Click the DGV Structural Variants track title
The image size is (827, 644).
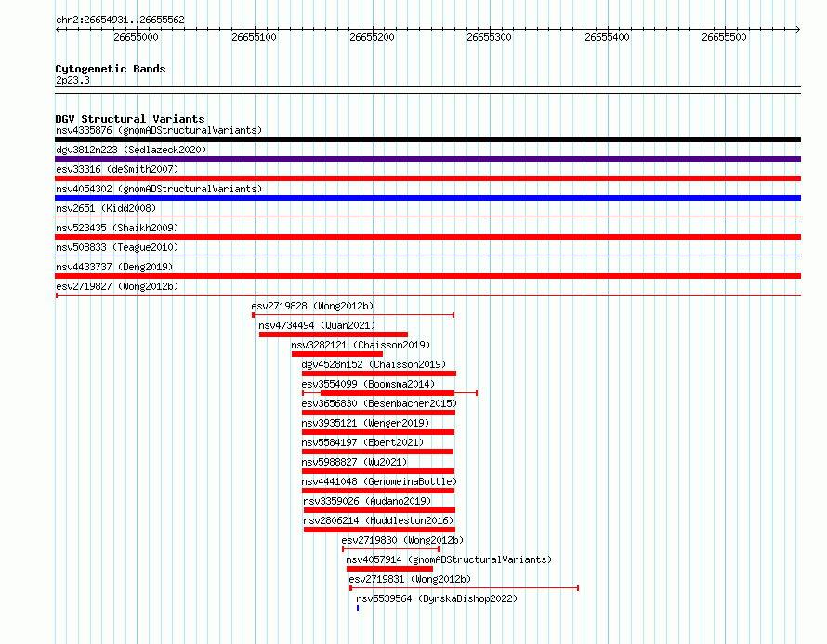(x=130, y=119)
